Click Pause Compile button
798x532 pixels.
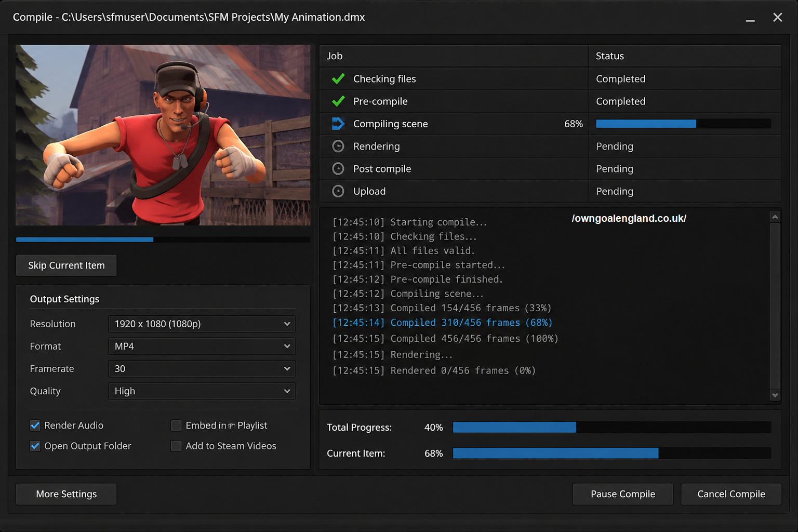(x=622, y=494)
